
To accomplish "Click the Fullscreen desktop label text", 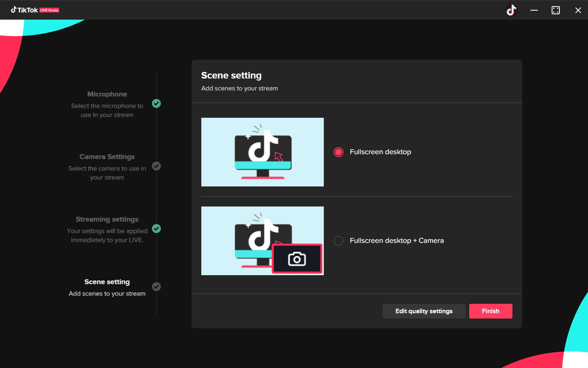I will 380,152.
